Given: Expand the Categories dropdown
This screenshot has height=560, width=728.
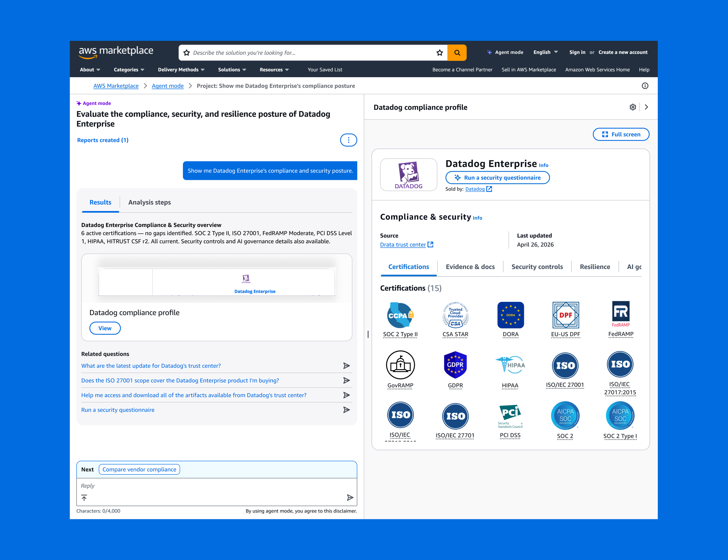Looking at the screenshot, I should 129,70.
